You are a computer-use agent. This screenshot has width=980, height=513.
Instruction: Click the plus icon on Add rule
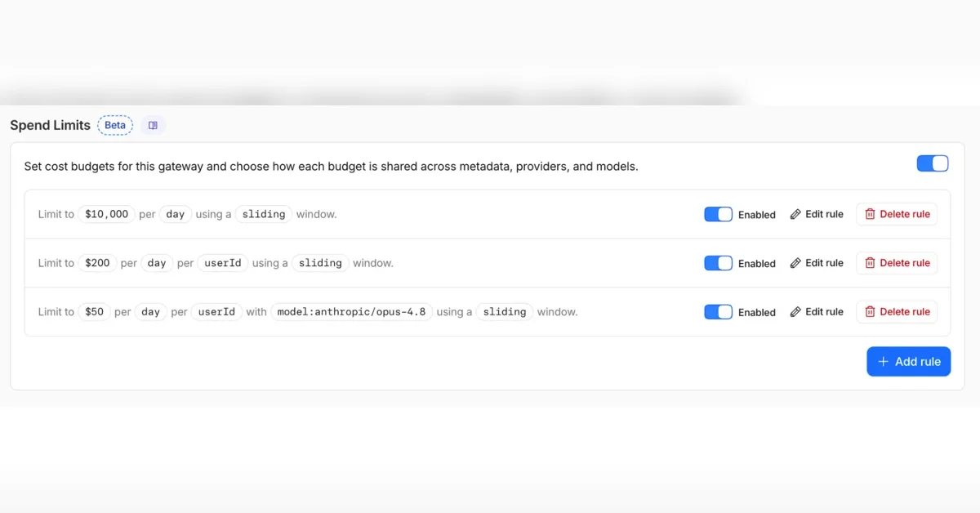[883, 361]
